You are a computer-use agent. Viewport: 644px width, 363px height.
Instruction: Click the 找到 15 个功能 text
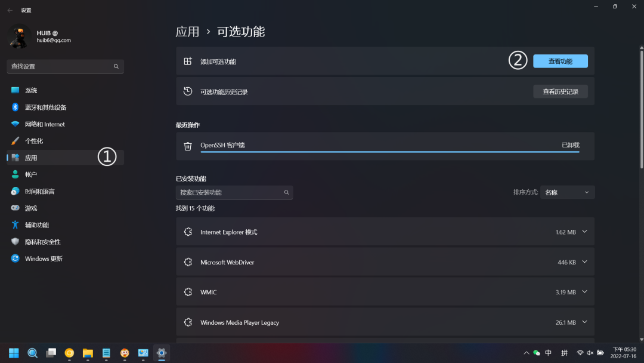click(196, 208)
